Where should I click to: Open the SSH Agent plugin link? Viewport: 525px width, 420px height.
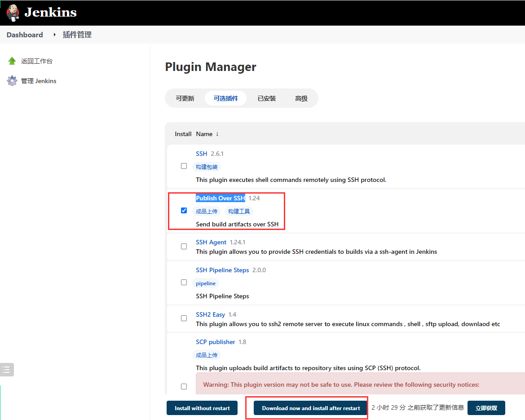coord(211,242)
